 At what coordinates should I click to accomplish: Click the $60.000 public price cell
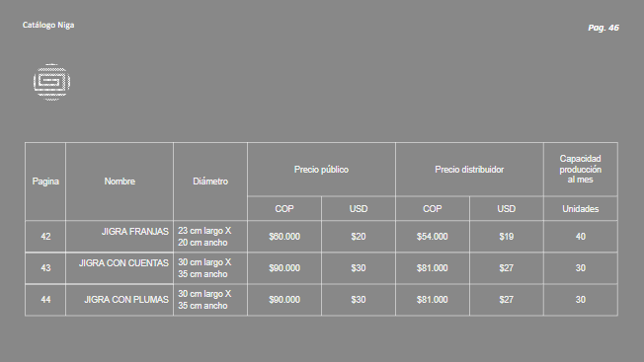[284, 237]
